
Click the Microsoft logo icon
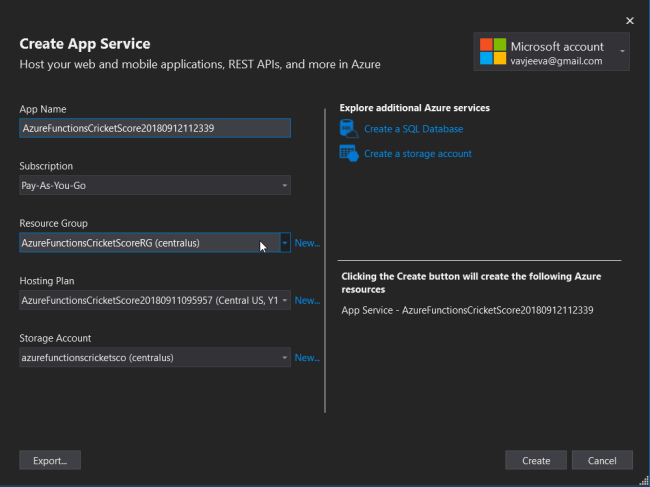[x=493, y=51]
